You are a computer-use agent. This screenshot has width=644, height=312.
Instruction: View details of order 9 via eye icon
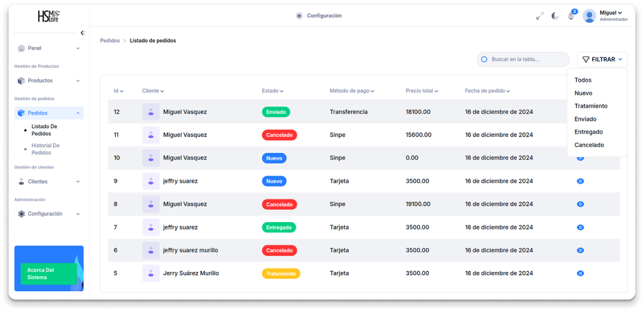coord(580,181)
